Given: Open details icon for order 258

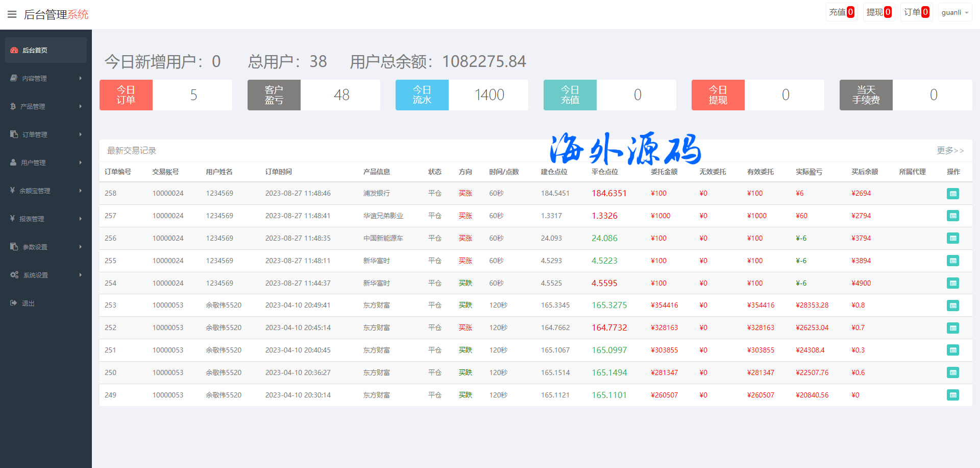Looking at the screenshot, I should (952, 194).
